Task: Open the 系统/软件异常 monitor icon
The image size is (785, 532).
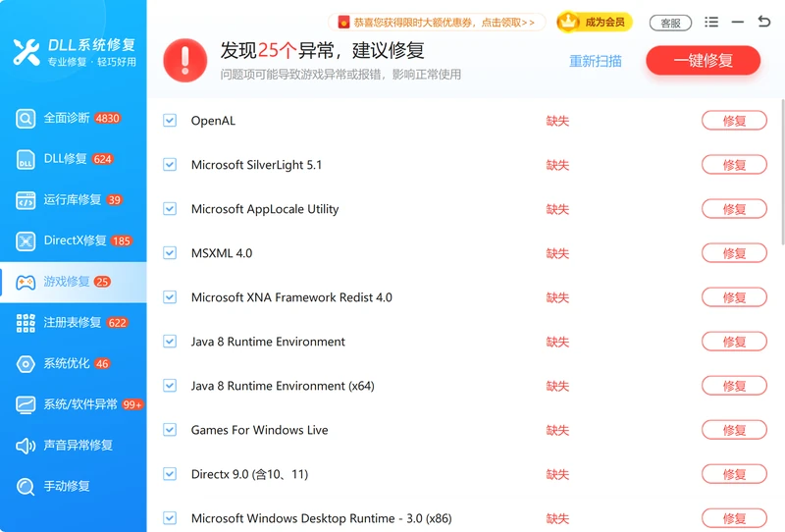Action: [26, 404]
